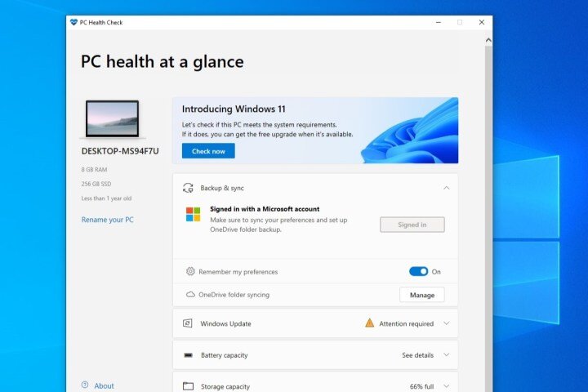Open the Rename your PC link

point(107,220)
